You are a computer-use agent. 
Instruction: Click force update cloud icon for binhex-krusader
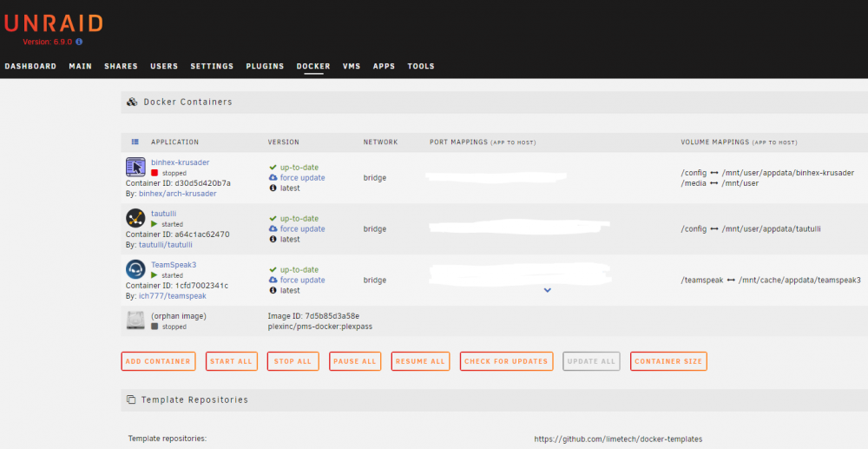273,178
